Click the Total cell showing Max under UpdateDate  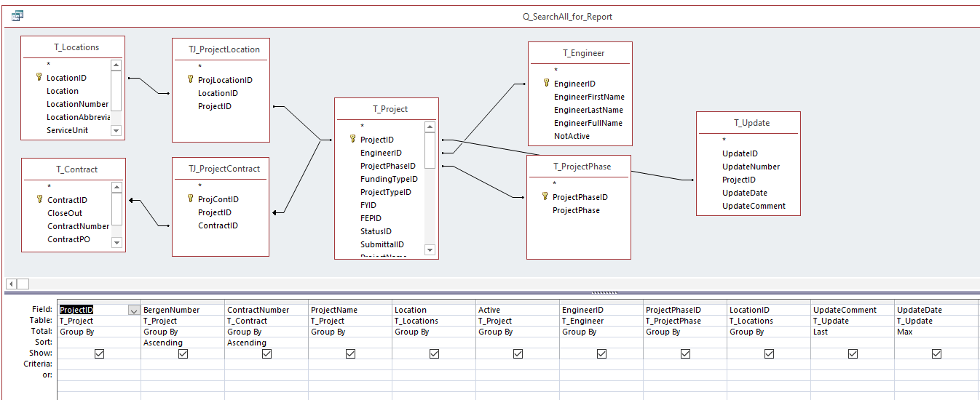point(936,332)
